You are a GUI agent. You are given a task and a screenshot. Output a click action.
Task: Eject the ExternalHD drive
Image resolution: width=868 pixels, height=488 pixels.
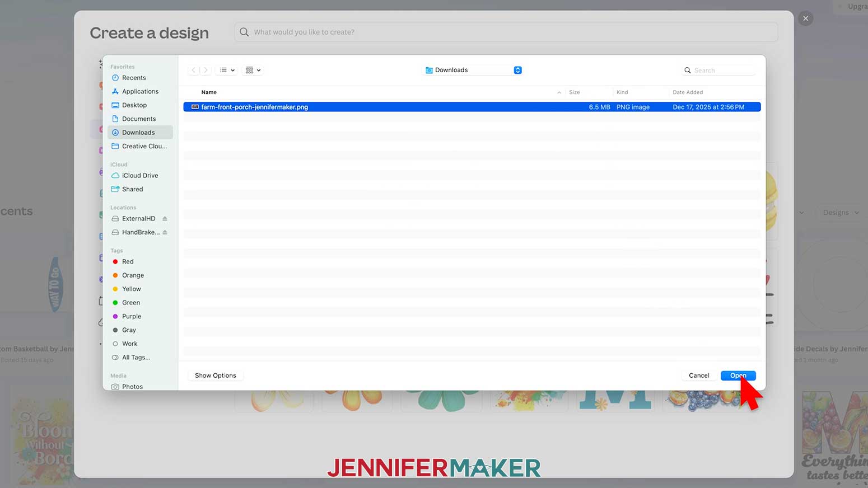(165, 218)
